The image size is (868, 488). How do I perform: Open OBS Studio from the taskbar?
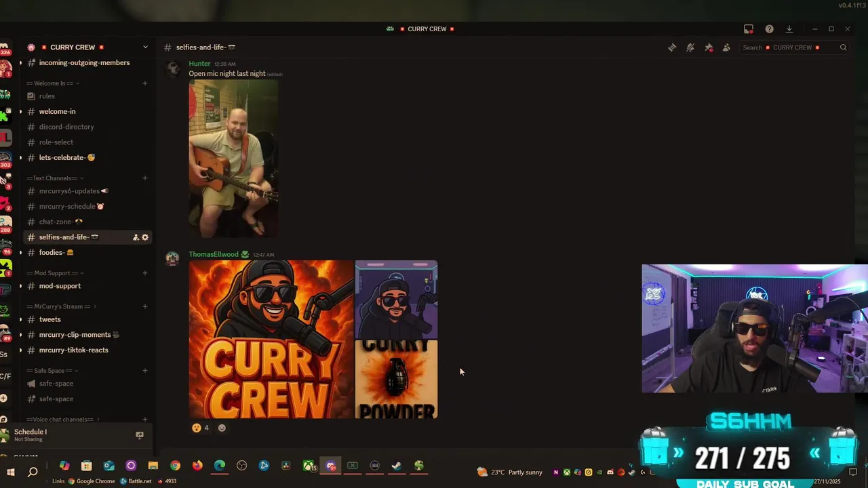pyautogui.click(x=241, y=466)
